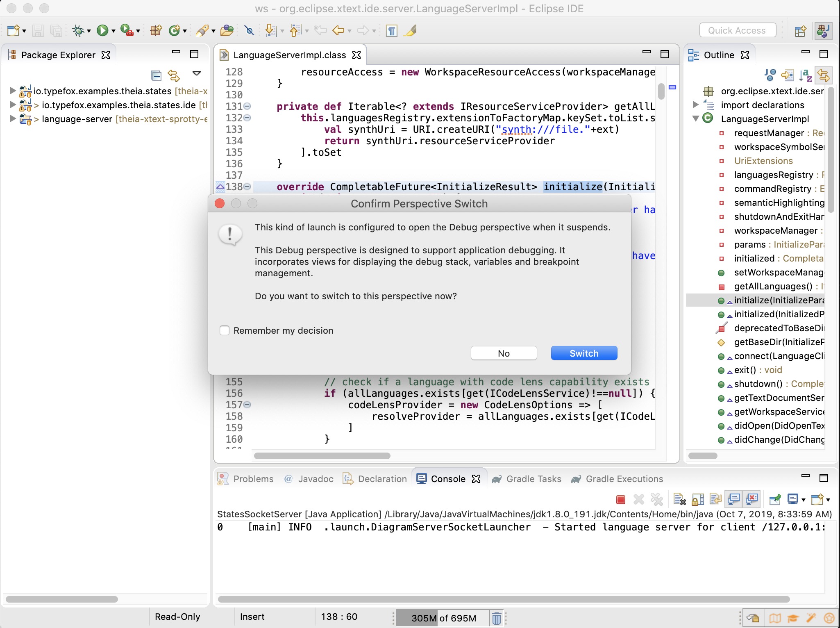This screenshot has height=628, width=840.
Task: Click the Search torch icon in toolbar
Action: [x=202, y=31]
